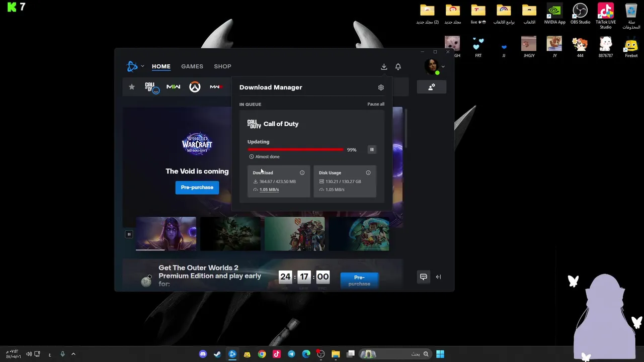Select the JY desktop file
This screenshot has width=644, height=362.
[554, 47]
